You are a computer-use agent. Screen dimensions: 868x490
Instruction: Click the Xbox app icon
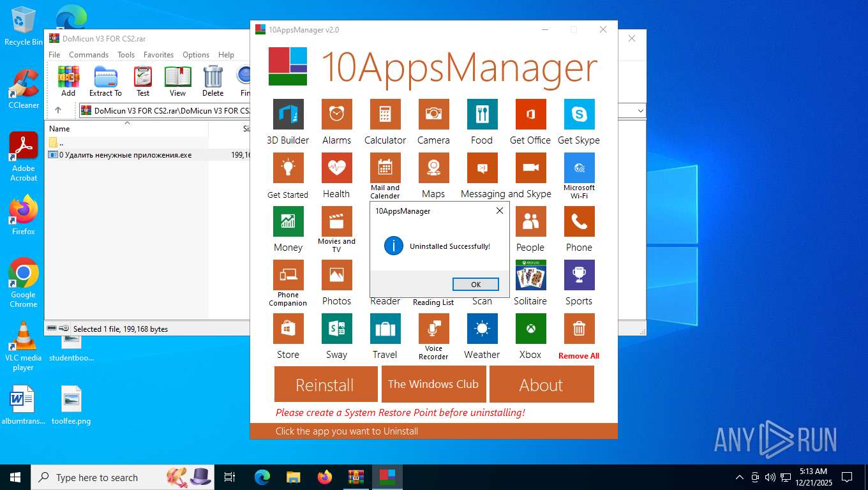click(530, 329)
